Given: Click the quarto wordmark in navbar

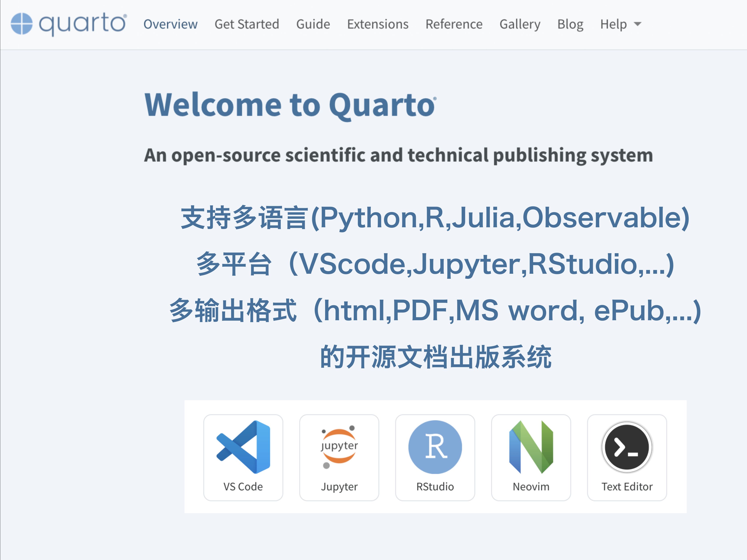Looking at the screenshot, I should pos(83,24).
